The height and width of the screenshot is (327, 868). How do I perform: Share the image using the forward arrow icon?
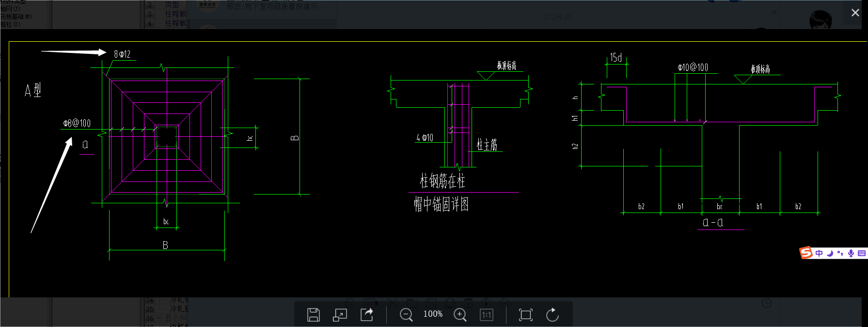(x=367, y=315)
